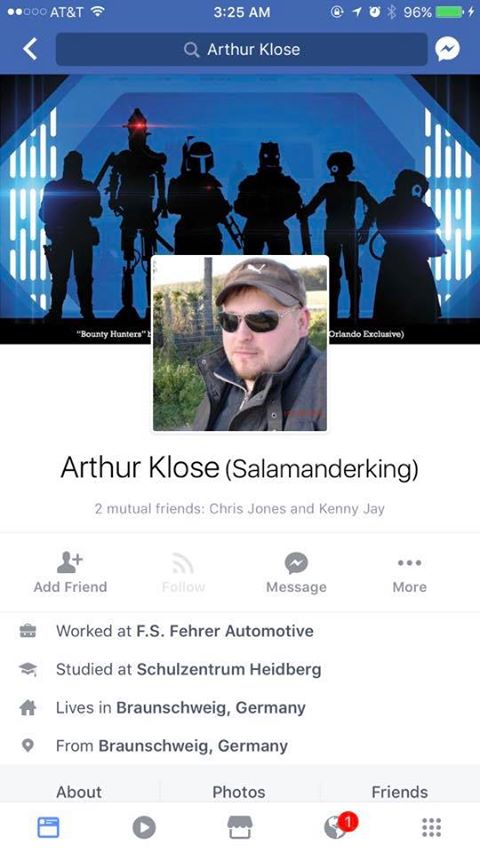The image size is (480, 853).
Task: Open Schulzentrum Heidberg school link
Action: click(x=229, y=669)
